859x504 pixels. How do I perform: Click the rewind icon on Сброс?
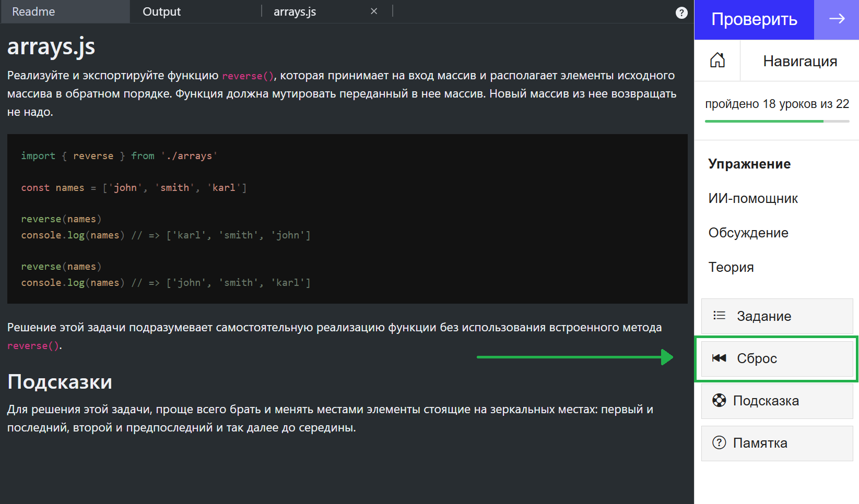(x=719, y=358)
